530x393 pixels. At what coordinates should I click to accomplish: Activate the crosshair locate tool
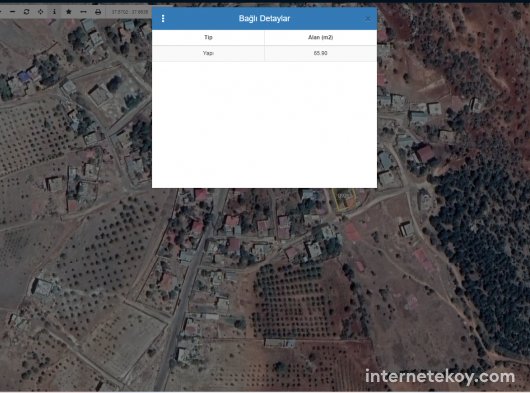[40, 12]
